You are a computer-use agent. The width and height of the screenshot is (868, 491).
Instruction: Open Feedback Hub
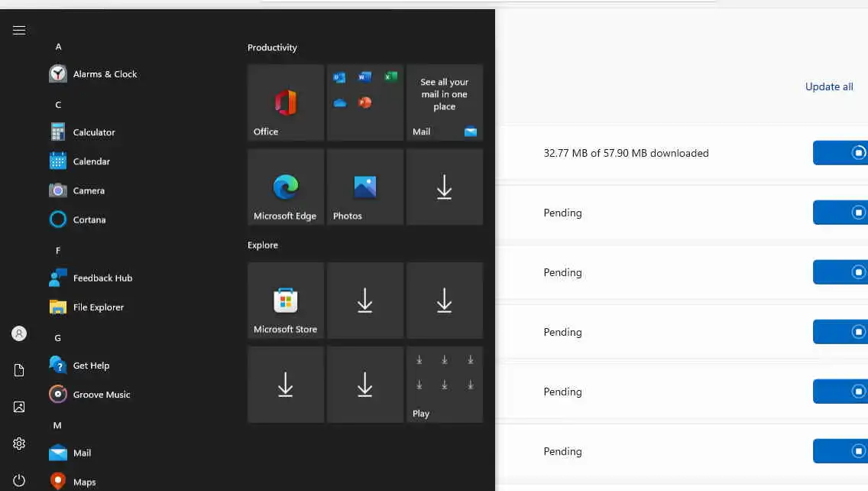pos(91,278)
